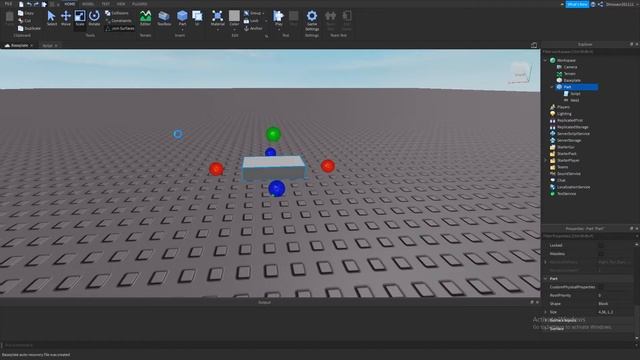640x360 pixels.
Task: Collapse the Workspace tree node
Action: coord(546,60)
